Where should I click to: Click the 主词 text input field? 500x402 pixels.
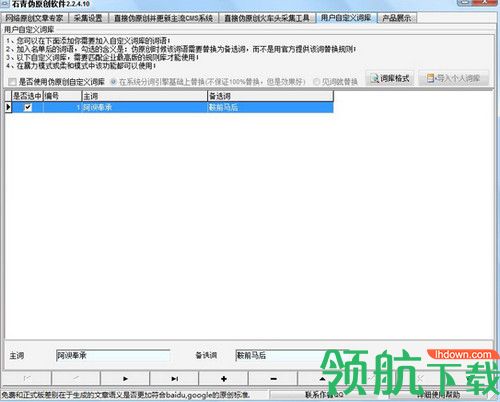click(113, 355)
